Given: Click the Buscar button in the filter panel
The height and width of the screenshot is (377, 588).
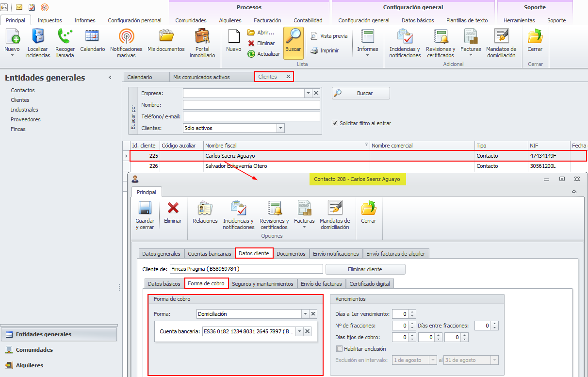Looking at the screenshot, I should [360, 93].
